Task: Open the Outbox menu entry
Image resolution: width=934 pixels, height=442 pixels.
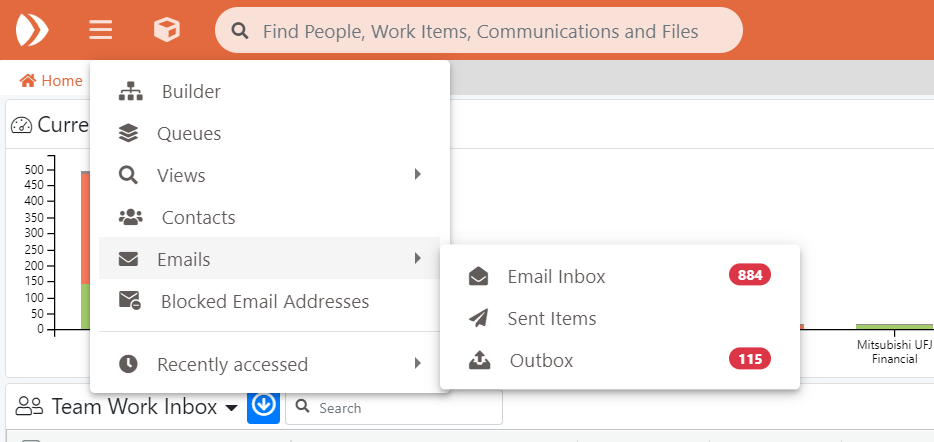Action: pyautogui.click(x=541, y=361)
